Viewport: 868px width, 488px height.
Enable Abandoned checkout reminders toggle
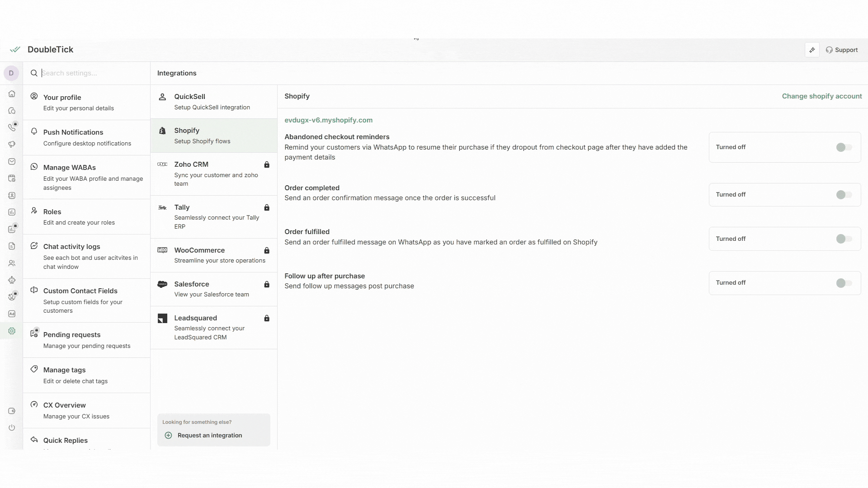844,147
